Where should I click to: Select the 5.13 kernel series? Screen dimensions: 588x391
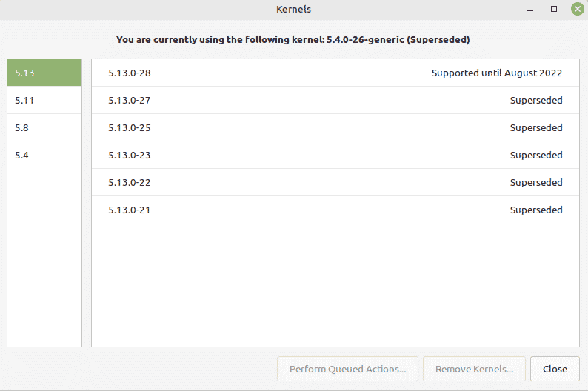click(x=44, y=73)
